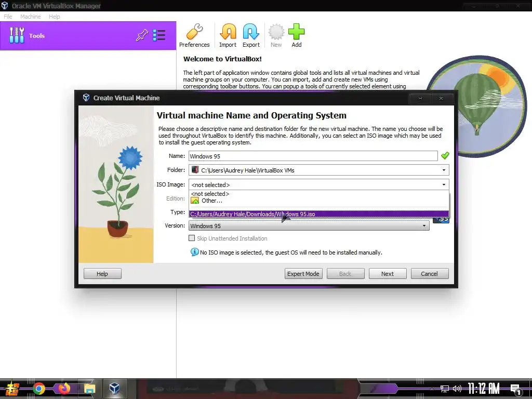Expand the Folder dropdown
The height and width of the screenshot is (399, 532).
tap(444, 170)
